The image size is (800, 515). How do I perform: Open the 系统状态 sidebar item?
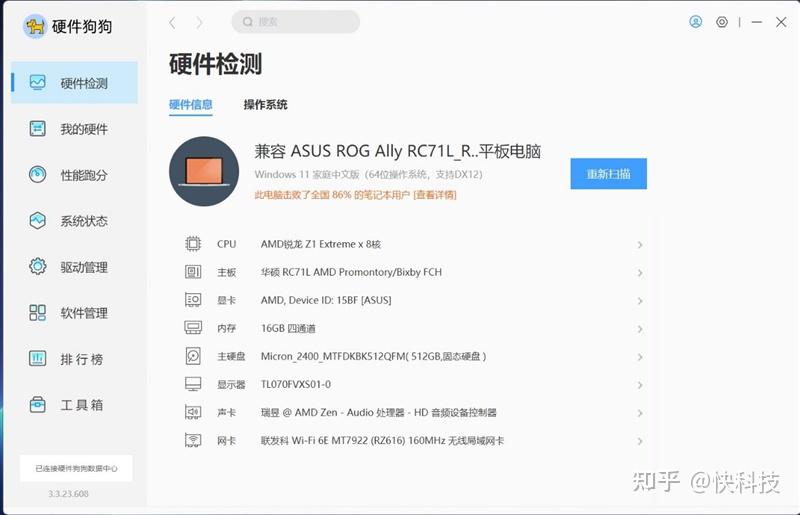(x=74, y=220)
